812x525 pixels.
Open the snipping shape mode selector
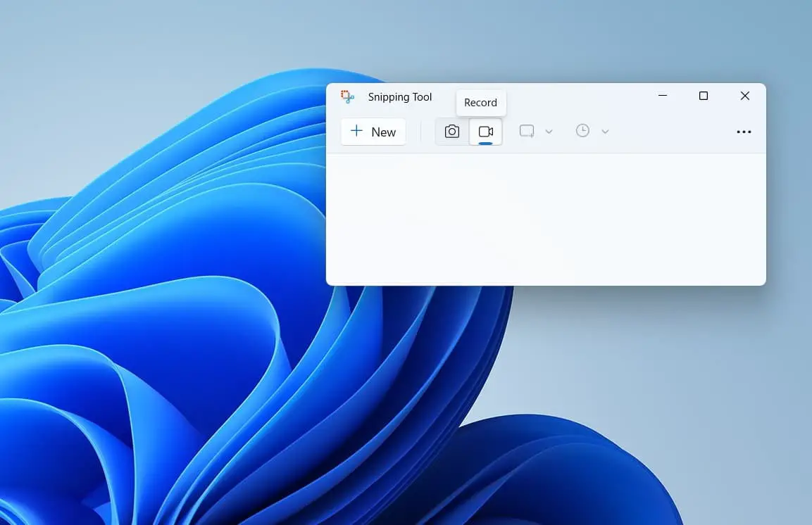click(x=527, y=132)
